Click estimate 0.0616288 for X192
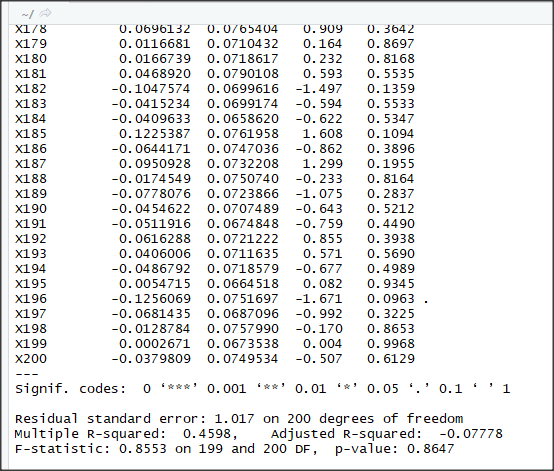The width and height of the screenshot is (554, 471). tap(155, 239)
